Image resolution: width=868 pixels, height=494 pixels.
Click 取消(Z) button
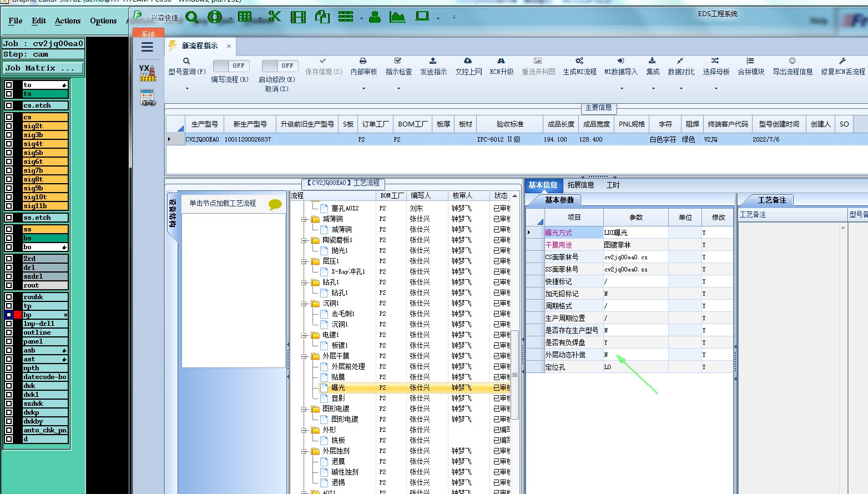[276, 89]
